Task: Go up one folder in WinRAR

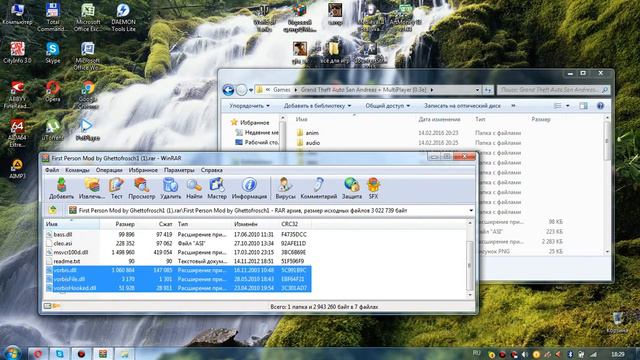Action: [x=53, y=210]
